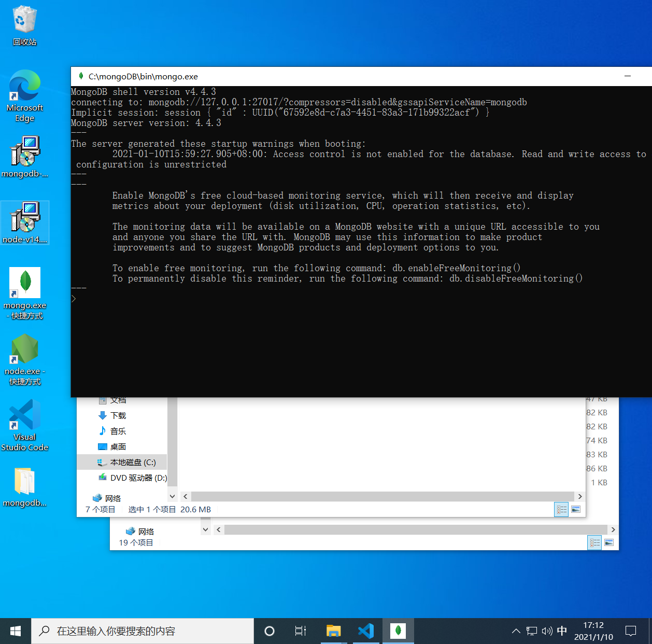The width and height of the screenshot is (652, 644).
Task: Click the front Explorer scrollbar's left arrow
Action: [186, 496]
